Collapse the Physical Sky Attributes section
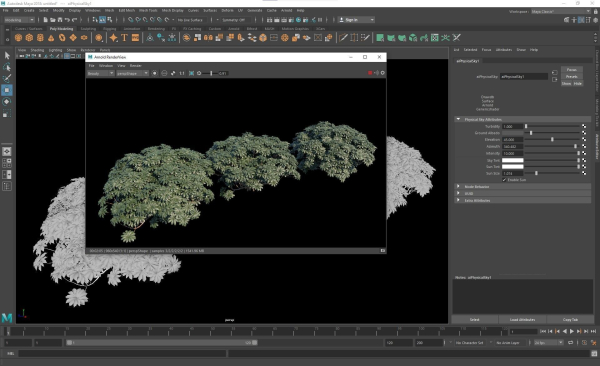The height and width of the screenshot is (366, 600). (x=523, y=119)
